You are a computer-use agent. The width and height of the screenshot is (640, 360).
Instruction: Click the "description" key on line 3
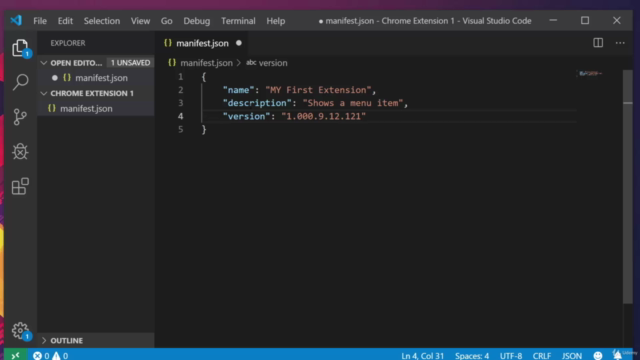click(257, 103)
